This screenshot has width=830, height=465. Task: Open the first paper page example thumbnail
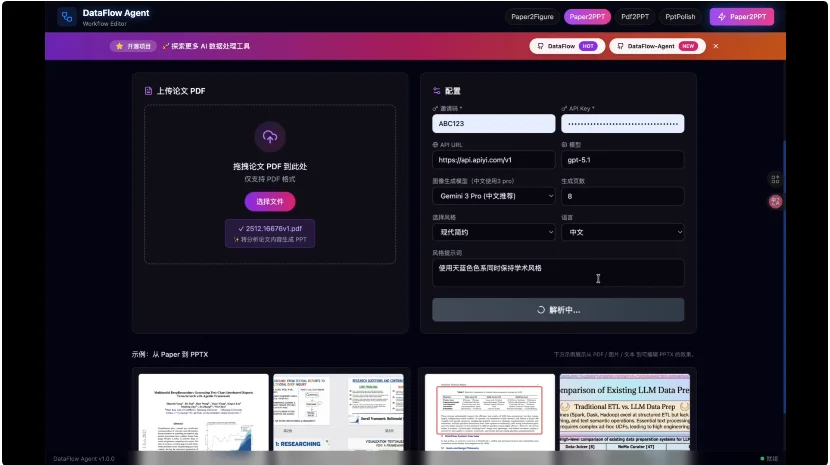point(204,413)
